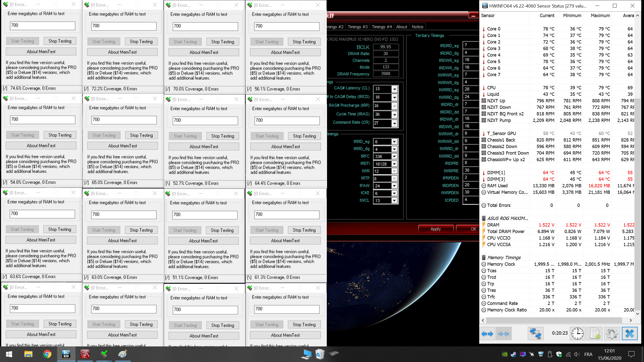Click HWiNFO expand columns arrows icon
The width and height of the screenshot is (644, 362).
click(487, 334)
